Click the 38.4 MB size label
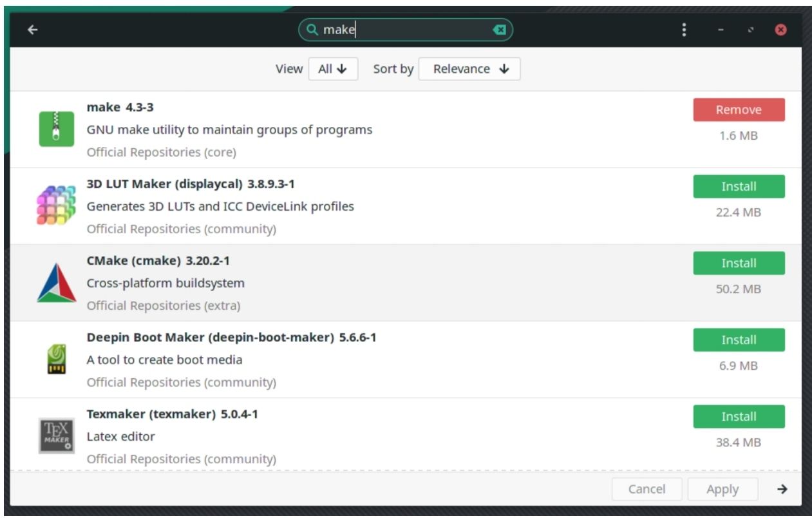Image resolution: width=812 pixels, height=518 pixels. (739, 442)
